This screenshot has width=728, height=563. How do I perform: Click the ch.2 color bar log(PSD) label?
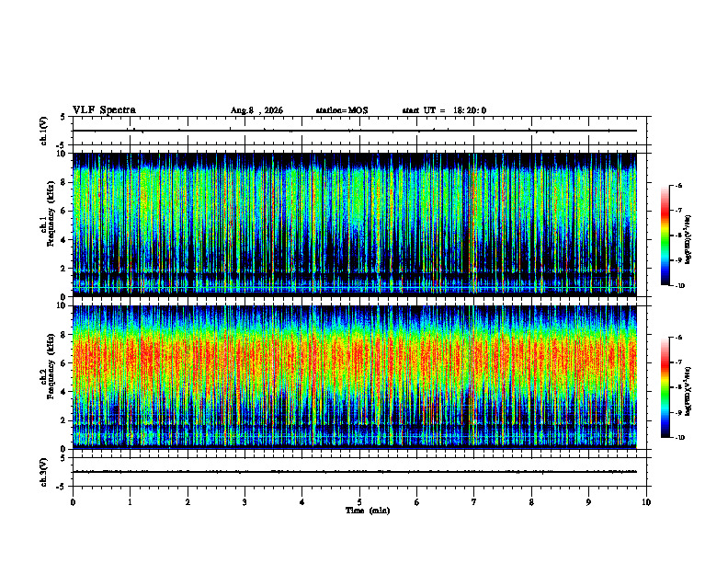tap(688, 391)
